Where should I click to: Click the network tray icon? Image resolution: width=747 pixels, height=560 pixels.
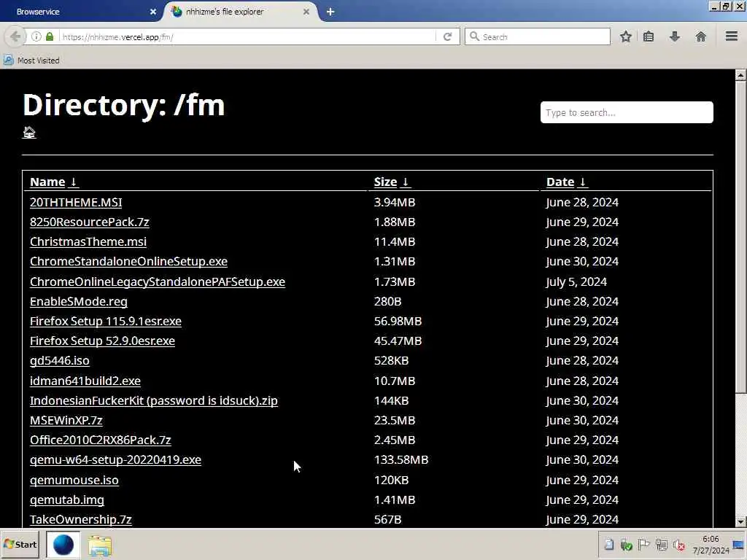[x=661, y=545]
